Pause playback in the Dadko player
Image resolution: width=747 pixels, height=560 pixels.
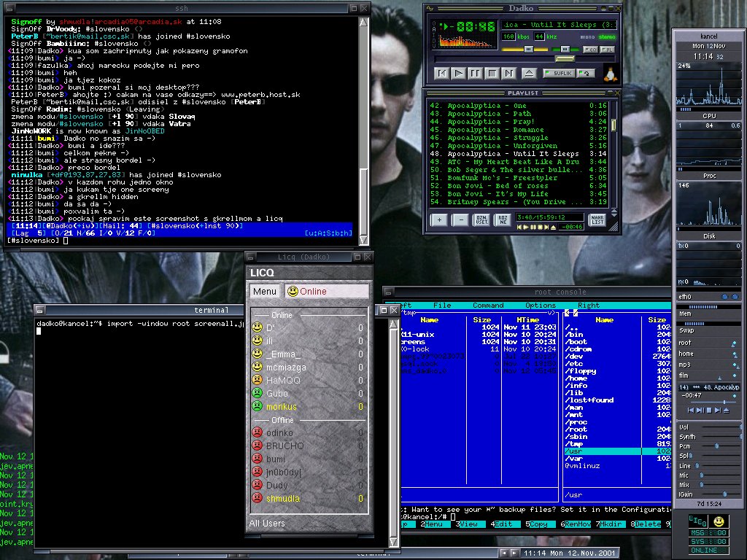click(475, 73)
